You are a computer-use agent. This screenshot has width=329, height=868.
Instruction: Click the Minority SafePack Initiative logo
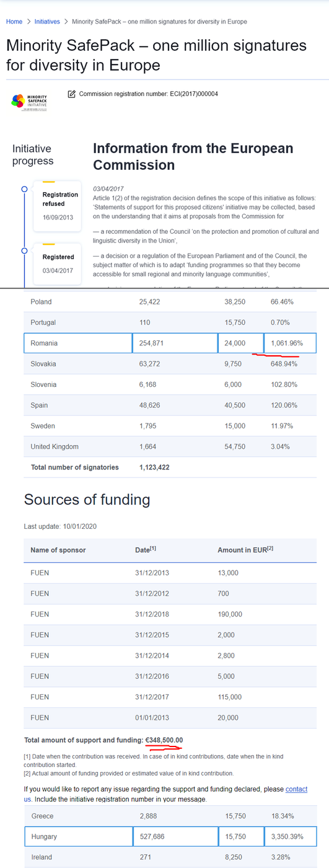(x=29, y=101)
